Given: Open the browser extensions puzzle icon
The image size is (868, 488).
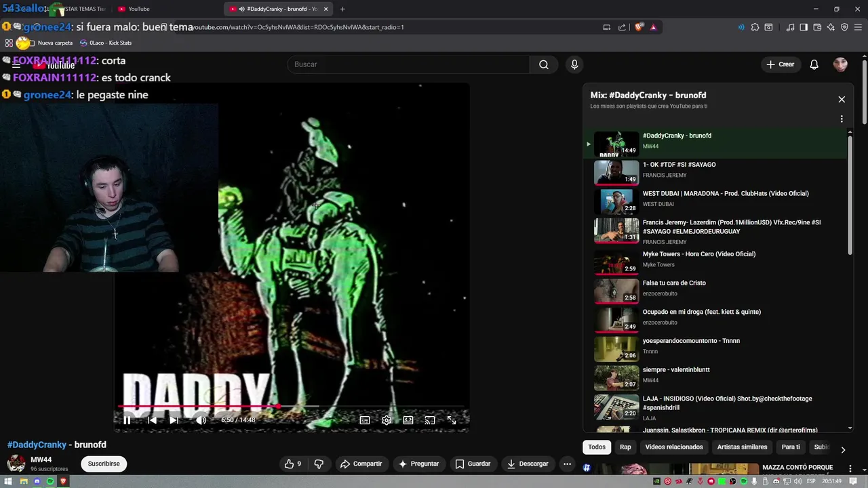Looking at the screenshot, I should pyautogui.click(x=755, y=27).
